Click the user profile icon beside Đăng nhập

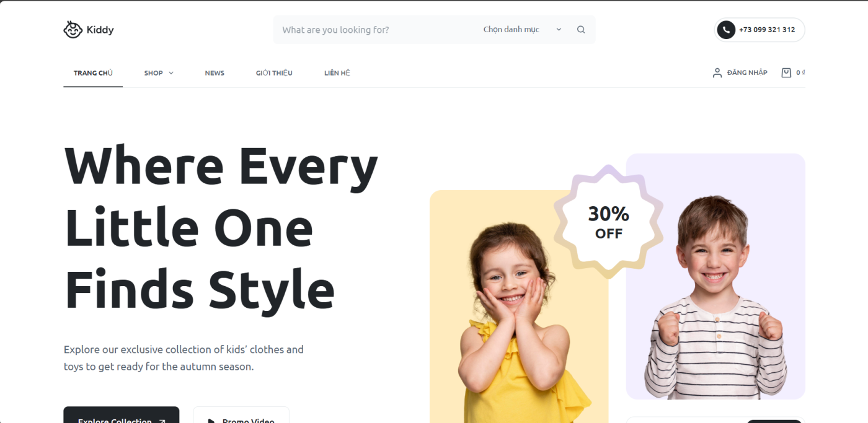(x=717, y=72)
